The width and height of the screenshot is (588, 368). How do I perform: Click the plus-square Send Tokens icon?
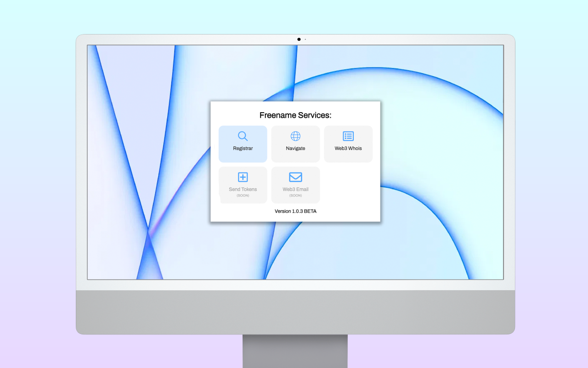(243, 177)
